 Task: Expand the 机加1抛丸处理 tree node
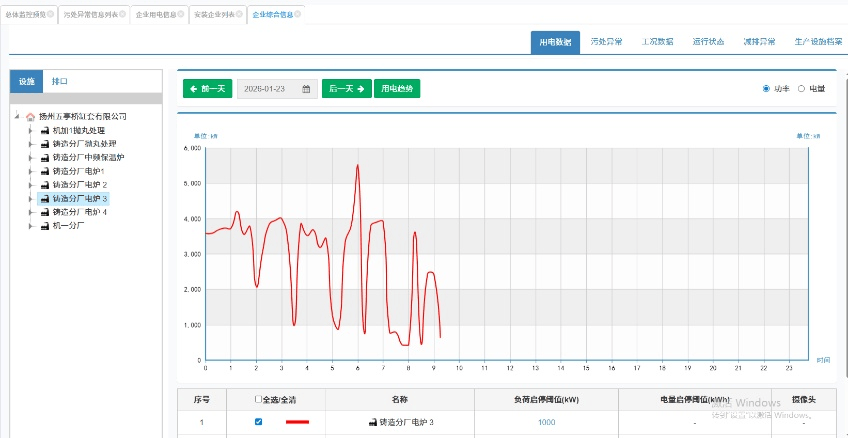[x=31, y=131]
